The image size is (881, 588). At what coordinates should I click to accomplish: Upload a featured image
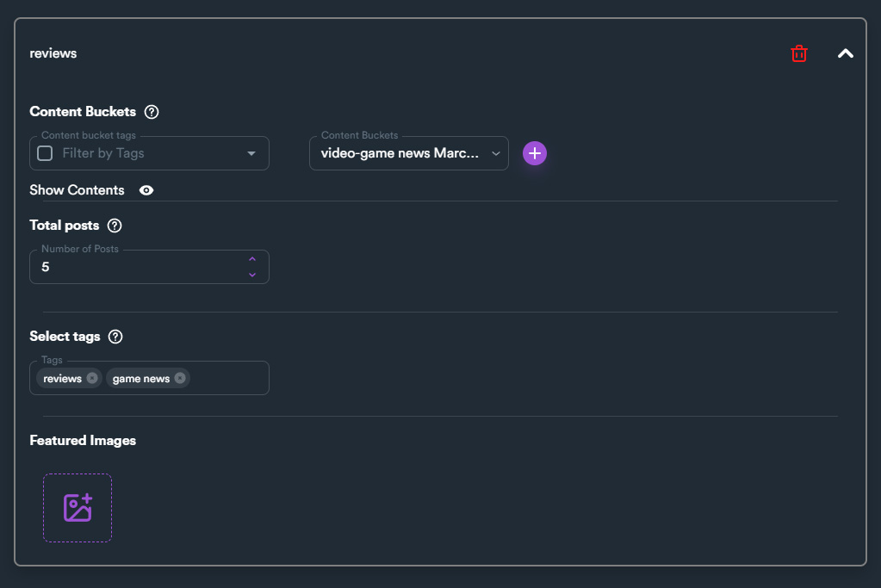coord(78,508)
